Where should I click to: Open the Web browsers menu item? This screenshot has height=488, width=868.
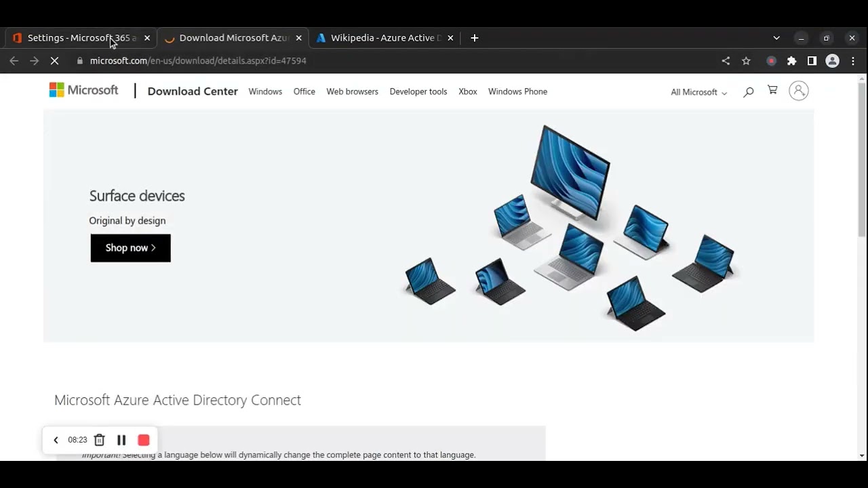[x=353, y=91]
